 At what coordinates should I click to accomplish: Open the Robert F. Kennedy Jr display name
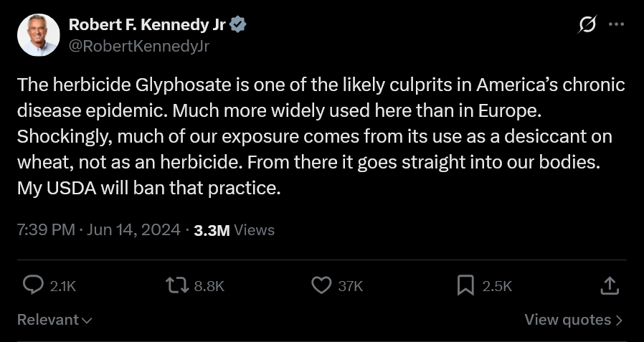(147, 24)
